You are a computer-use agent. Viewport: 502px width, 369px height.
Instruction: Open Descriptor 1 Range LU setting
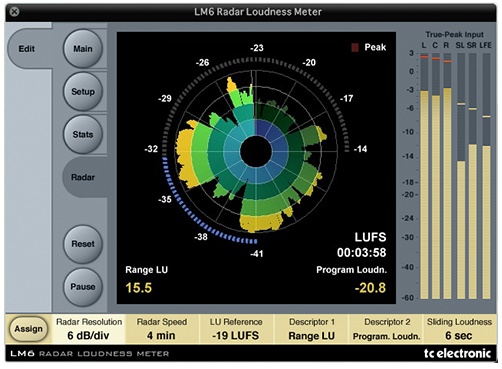[311, 329]
